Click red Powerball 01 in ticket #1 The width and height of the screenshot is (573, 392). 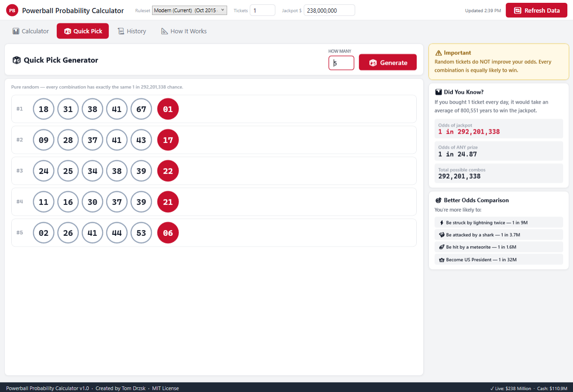pos(168,109)
